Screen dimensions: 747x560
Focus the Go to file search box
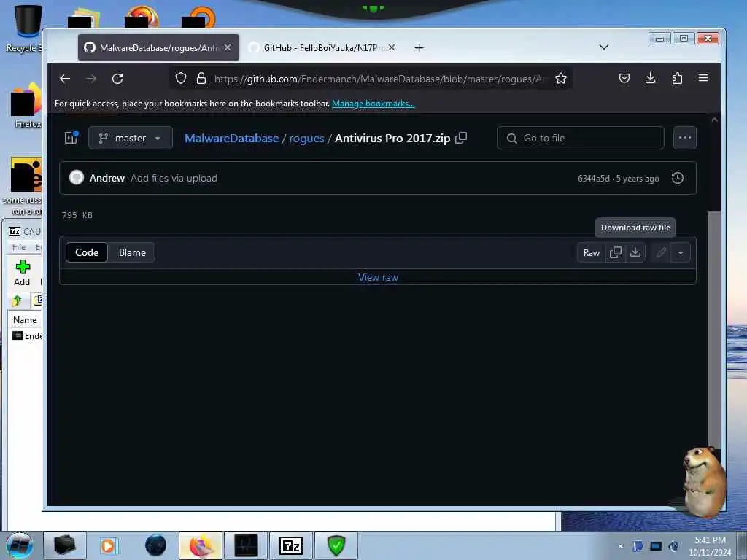[x=580, y=138]
